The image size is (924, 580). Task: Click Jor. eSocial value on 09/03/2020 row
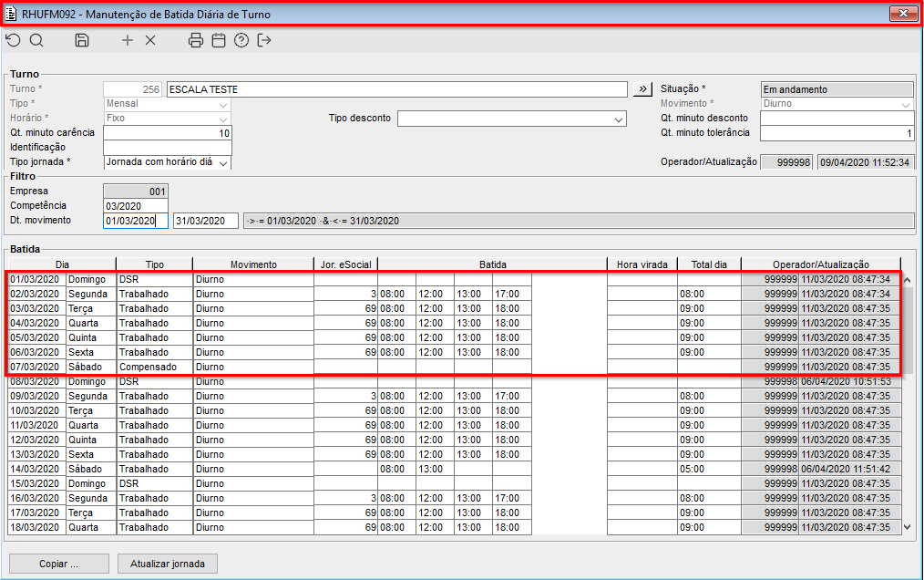point(346,396)
